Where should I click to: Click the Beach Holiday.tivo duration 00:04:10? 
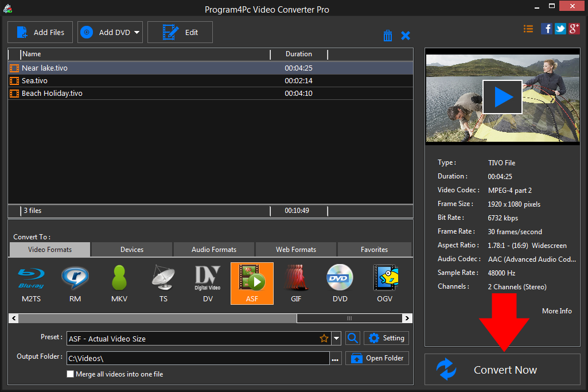298,94
